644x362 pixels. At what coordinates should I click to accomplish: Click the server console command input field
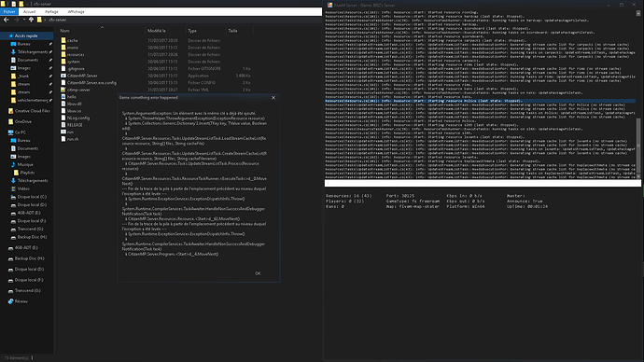point(483,184)
